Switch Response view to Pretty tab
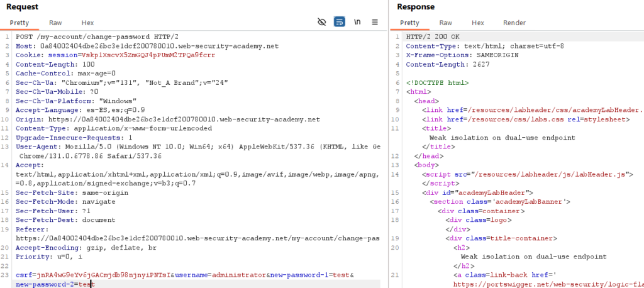 click(409, 23)
